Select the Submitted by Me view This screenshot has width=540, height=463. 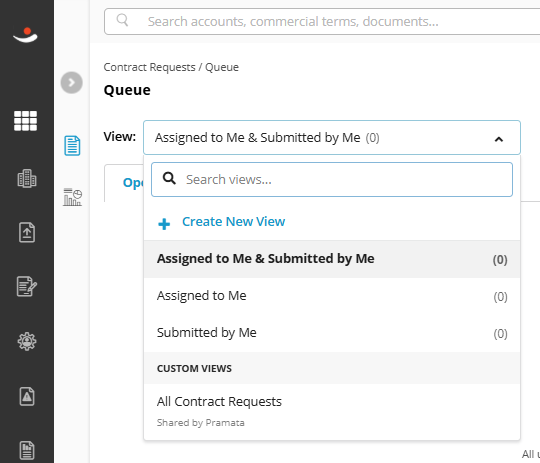[x=332, y=333]
